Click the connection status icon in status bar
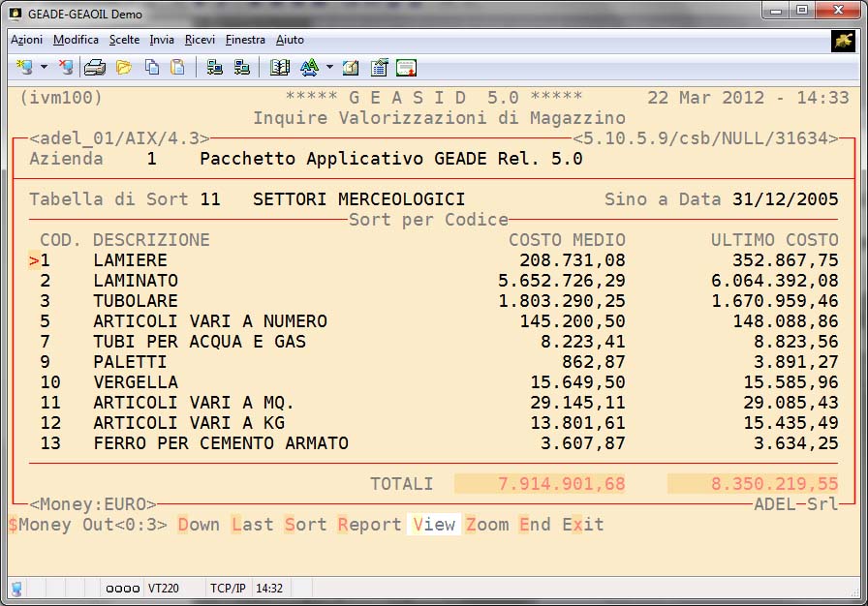 [16, 589]
